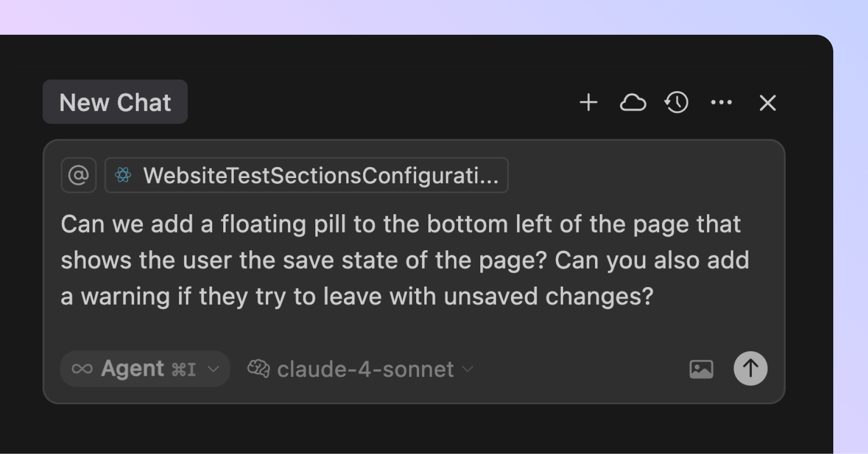
Task: Place cursor after "unsaved changes?" text
Action: coord(655,297)
